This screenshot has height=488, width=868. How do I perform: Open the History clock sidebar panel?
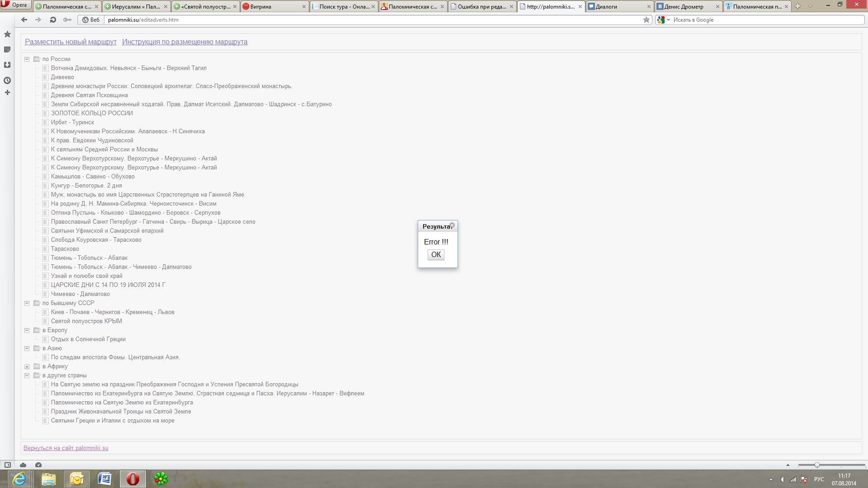point(7,80)
